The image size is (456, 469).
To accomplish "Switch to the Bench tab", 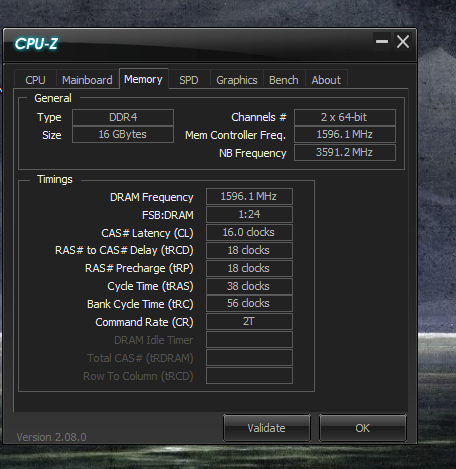I will click(284, 80).
